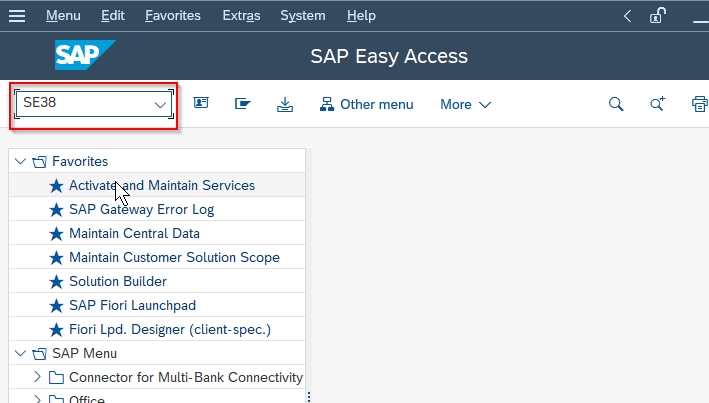Click the search-next magnifier plus icon
The width and height of the screenshot is (709, 403).
[x=657, y=104]
